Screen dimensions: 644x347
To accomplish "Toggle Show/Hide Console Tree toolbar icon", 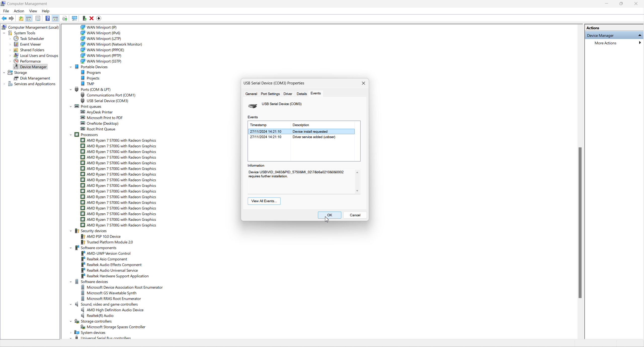I will coord(29,18).
